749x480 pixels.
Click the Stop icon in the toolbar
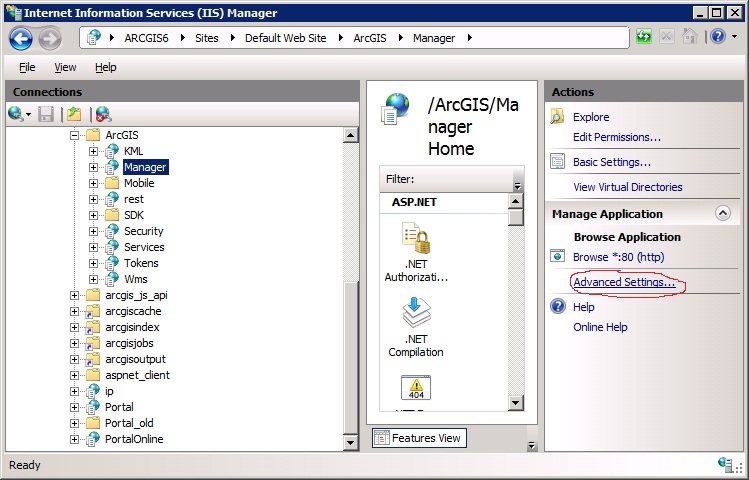point(667,37)
